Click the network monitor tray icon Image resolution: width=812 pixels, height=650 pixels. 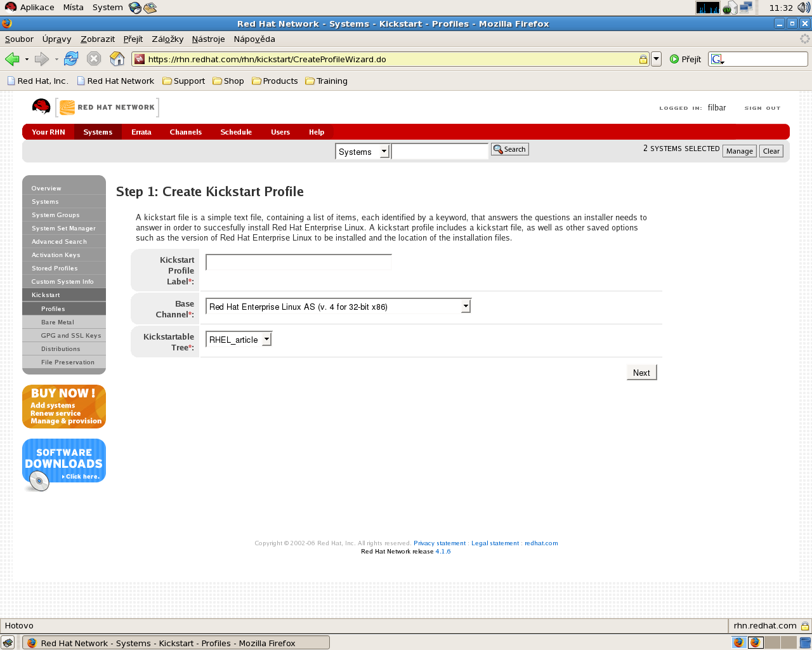point(746,8)
